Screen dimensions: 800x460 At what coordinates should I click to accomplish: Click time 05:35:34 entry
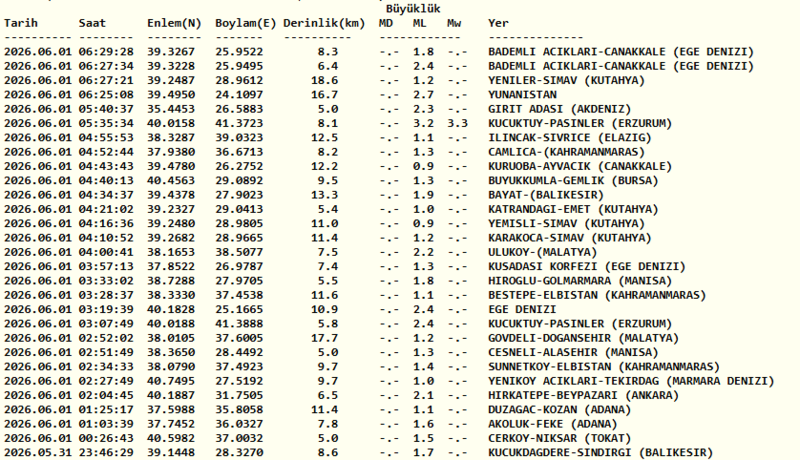pos(106,123)
